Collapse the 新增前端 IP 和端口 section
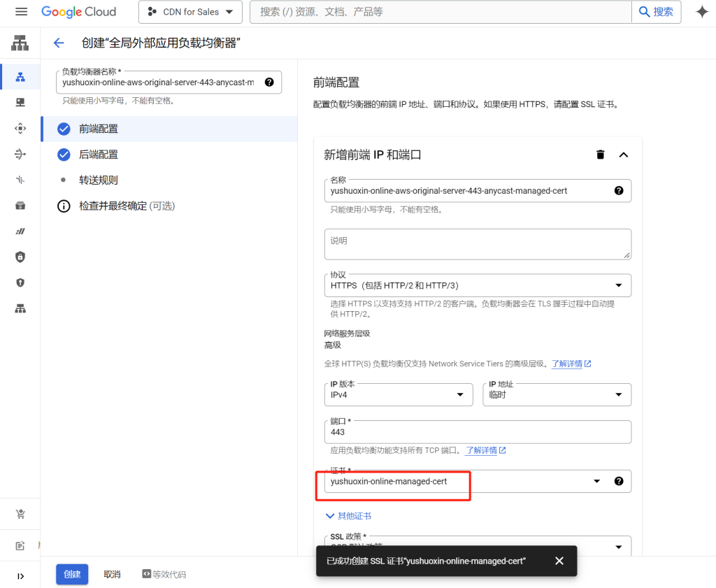Viewport: 716px width, 588px height. 624,155
